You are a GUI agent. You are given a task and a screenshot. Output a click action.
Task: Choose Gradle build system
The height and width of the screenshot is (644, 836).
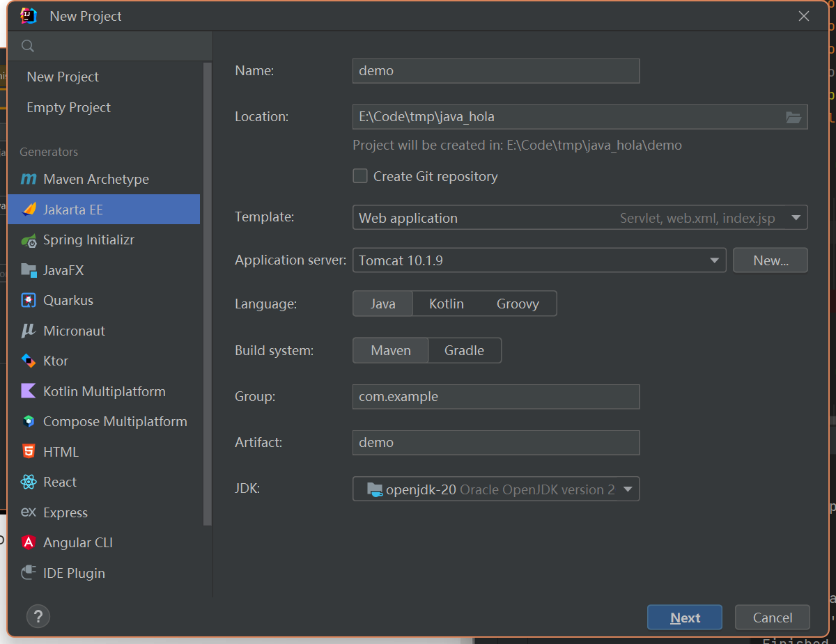tap(465, 350)
